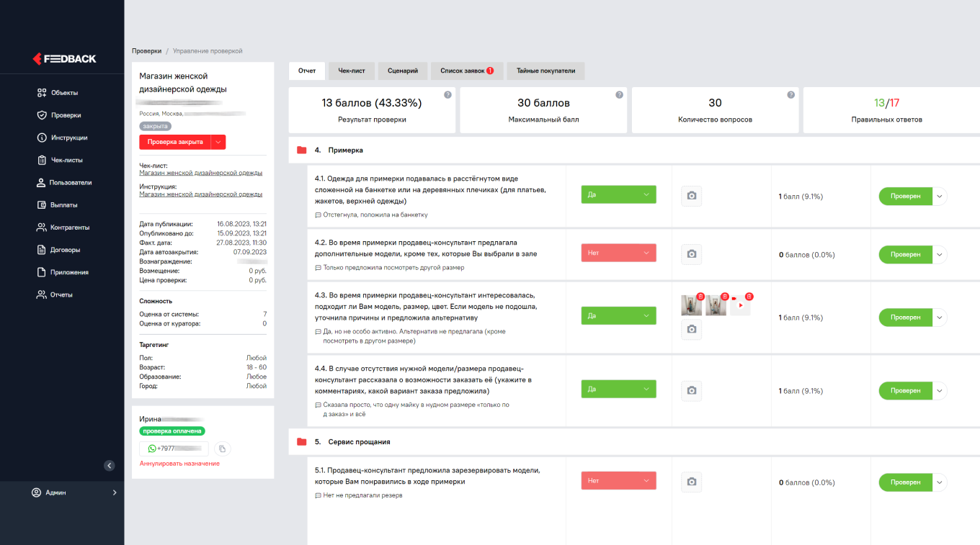Copy the phone number with copy icon

223,449
